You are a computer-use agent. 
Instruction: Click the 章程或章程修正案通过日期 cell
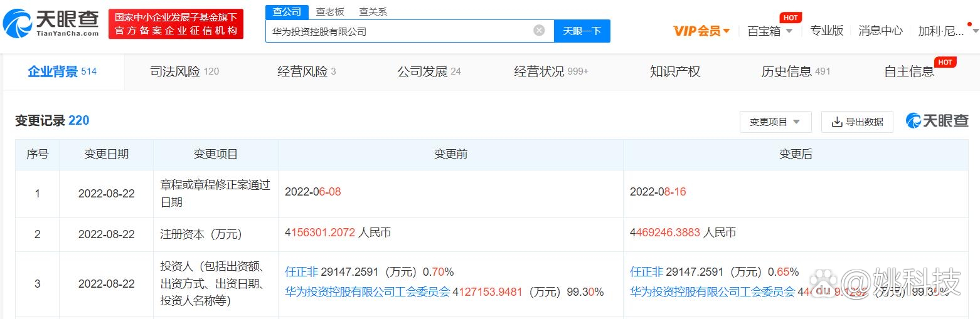point(216,194)
